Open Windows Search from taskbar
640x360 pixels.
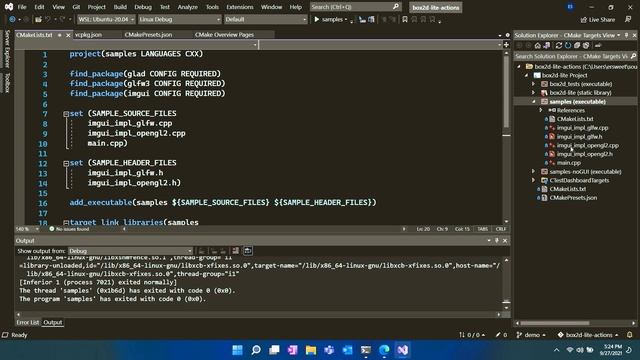256,350
